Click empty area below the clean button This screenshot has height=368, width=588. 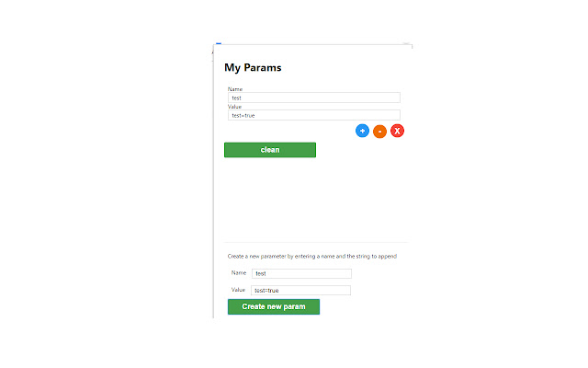click(x=312, y=198)
